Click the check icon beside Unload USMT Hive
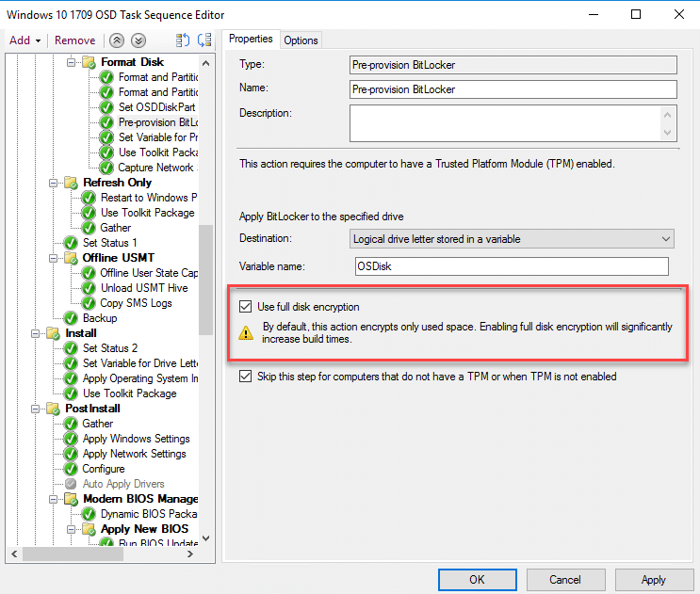Image resolution: width=700 pixels, height=594 pixels. [x=89, y=288]
